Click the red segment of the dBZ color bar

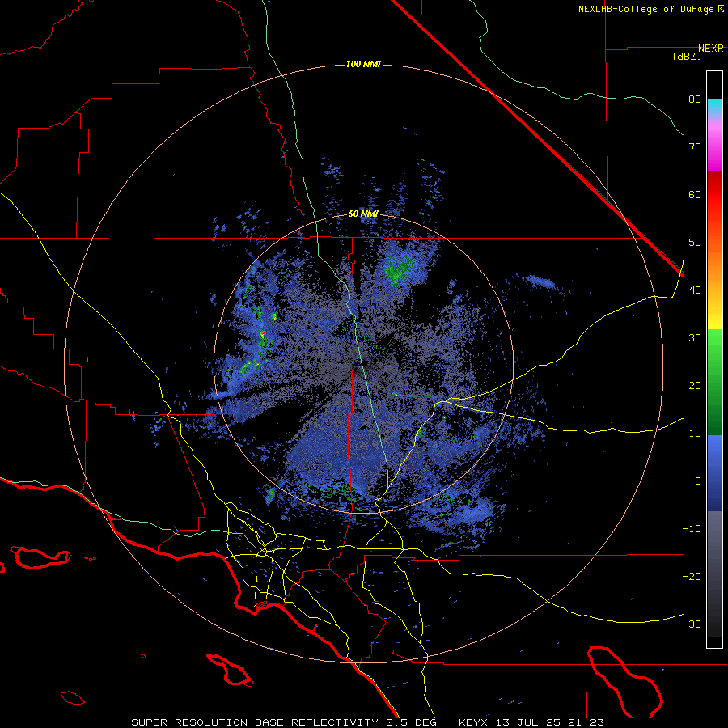(714, 195)
